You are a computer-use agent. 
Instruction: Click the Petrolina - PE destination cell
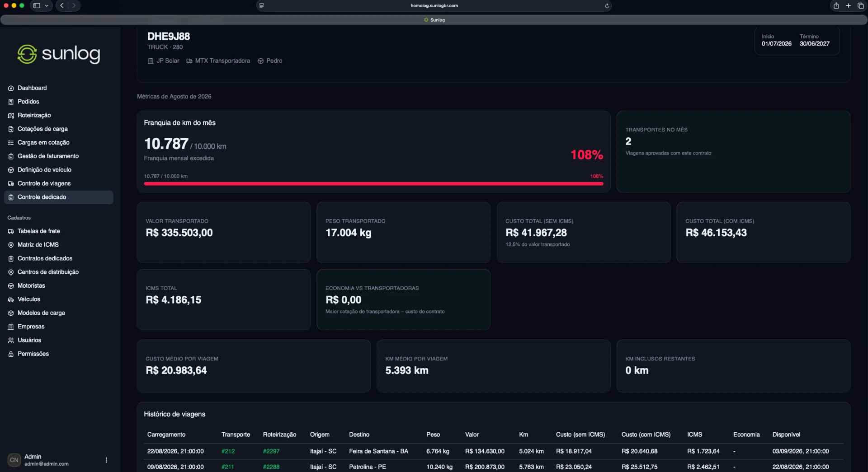pos(367,467)
